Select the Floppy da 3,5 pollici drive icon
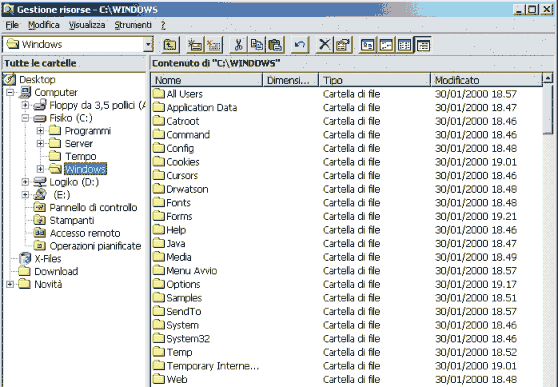The image size is (558, 387). [x=40, y=105]
